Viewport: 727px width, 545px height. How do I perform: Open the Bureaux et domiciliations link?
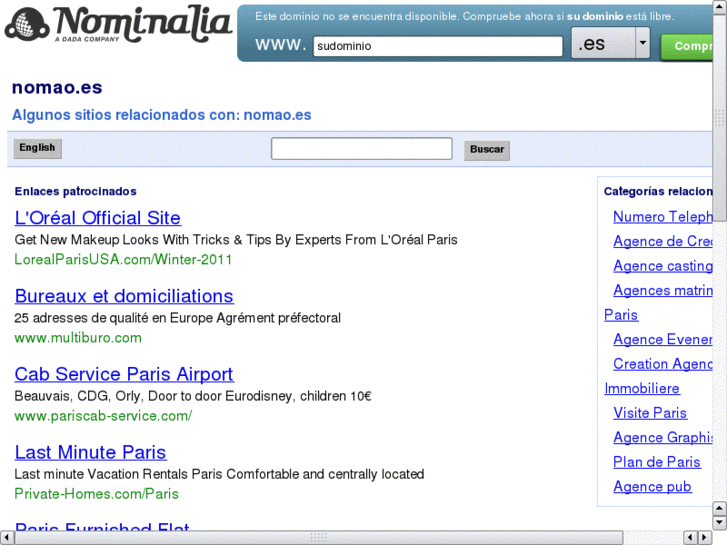click(x=124, y=296)
